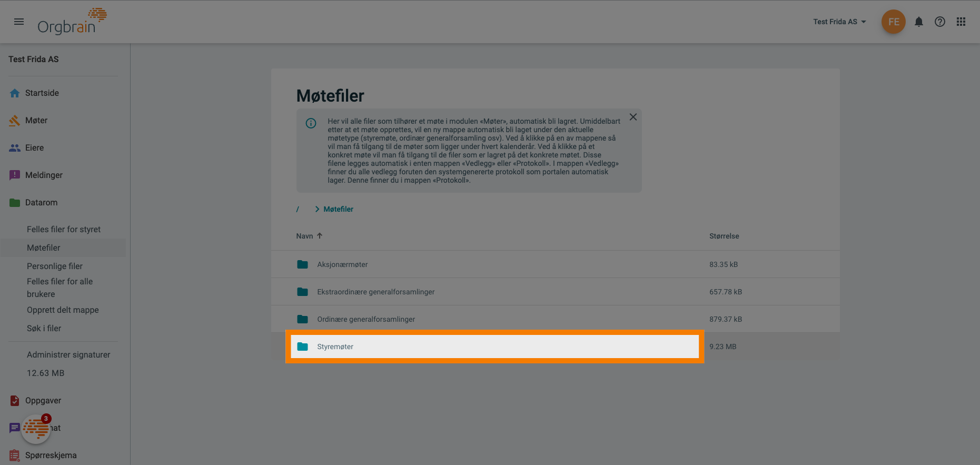Open Meldinger in the sidebar
980x465 pixels.
pyautogui.click(x=44, y=175)
